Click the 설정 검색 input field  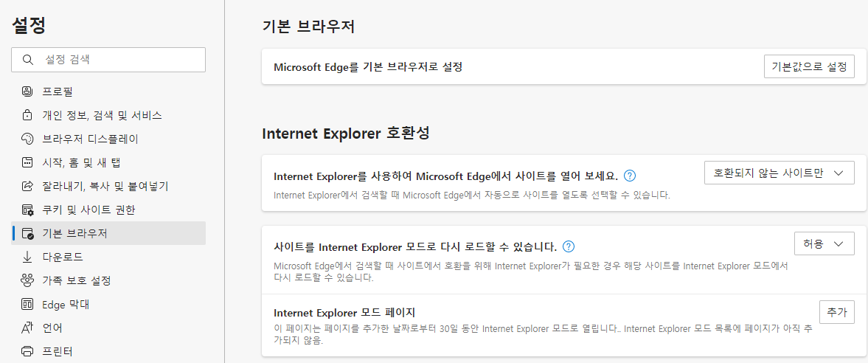(108, 60)
